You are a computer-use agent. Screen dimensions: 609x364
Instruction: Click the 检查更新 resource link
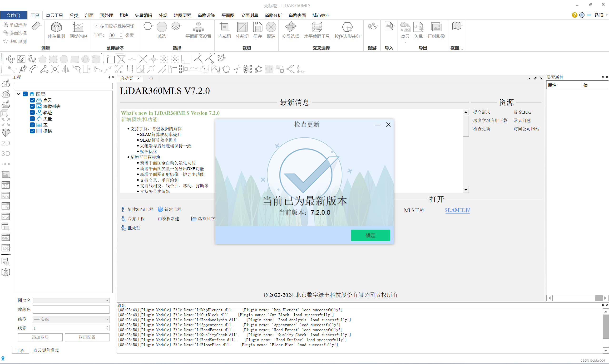[x=482, y=129]
